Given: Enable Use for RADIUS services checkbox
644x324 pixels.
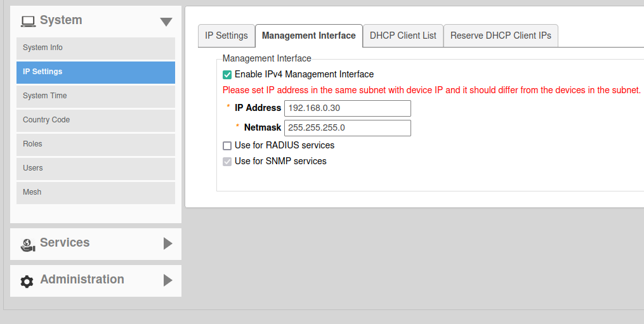Looking at the screenshot, I should click(227, 146).
